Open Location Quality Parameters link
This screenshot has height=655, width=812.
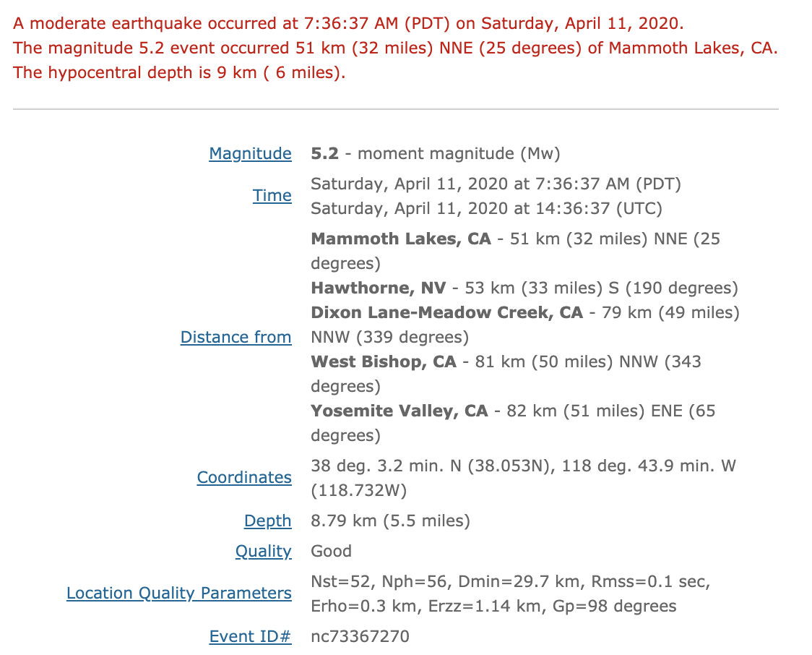point(178,594)
